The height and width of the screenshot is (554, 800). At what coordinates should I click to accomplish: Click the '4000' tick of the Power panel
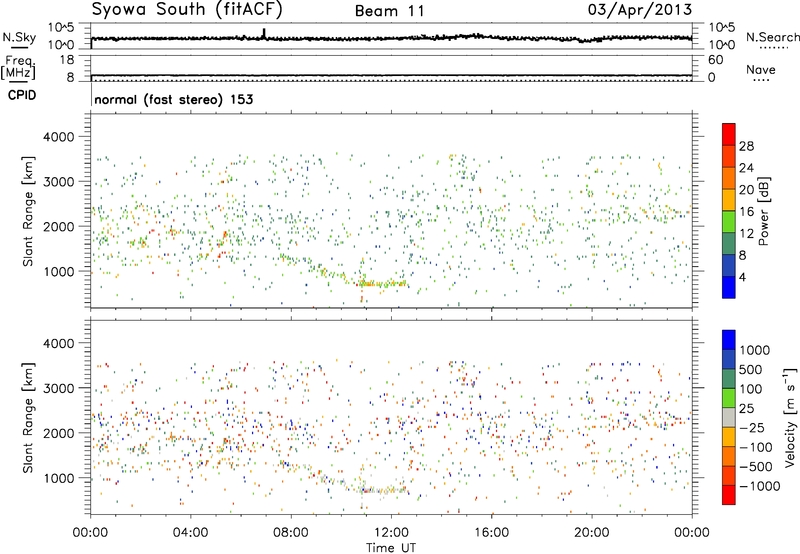point(58,137)
